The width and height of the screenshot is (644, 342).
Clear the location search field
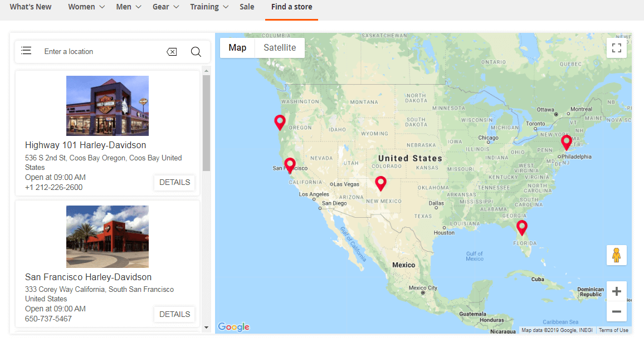pos(172,52)
